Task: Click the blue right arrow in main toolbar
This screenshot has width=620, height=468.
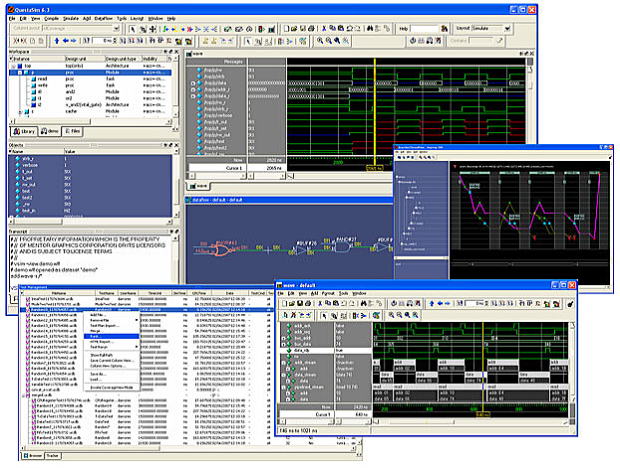Action: (74, 41)
